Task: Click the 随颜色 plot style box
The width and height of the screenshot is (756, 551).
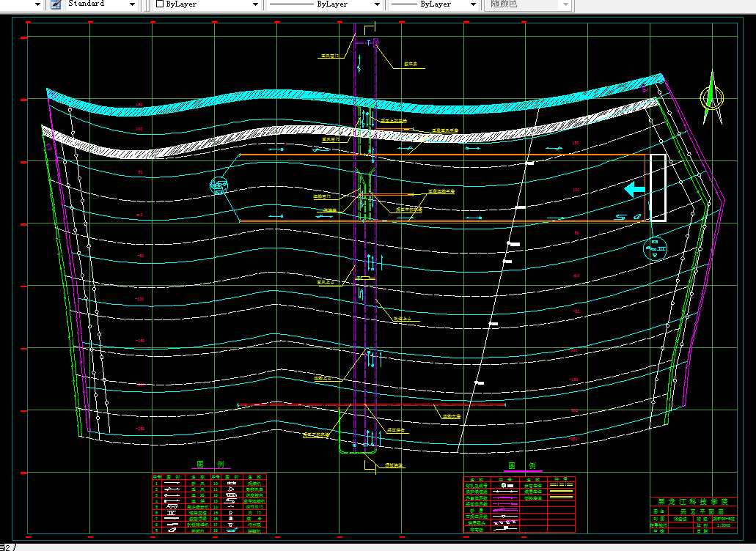Action: [x=529, y=4]
